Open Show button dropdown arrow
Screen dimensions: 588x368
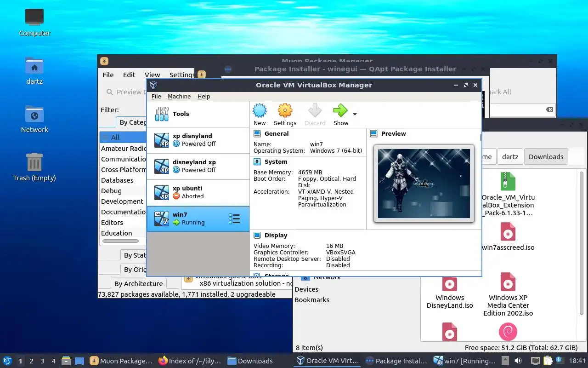(x=355, y=114)
